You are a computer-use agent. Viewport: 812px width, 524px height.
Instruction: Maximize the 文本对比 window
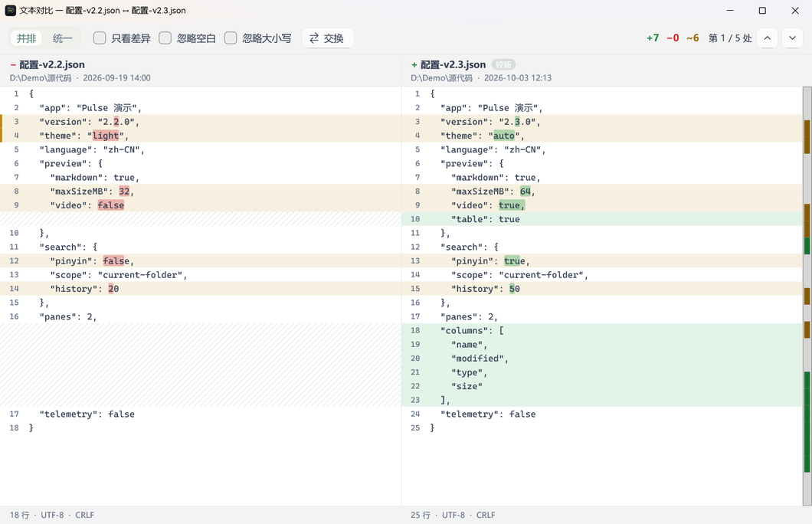point(762,11)
